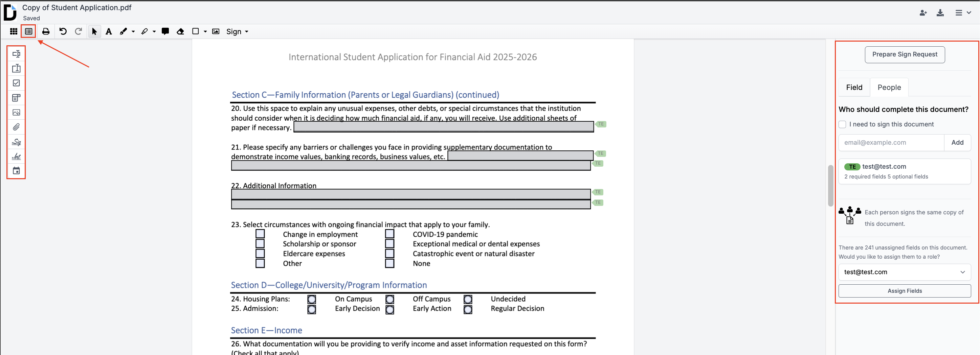Screen dimensions: 980x355
Task: Select the text tool 'A' icon
Action: pos(109,31)
